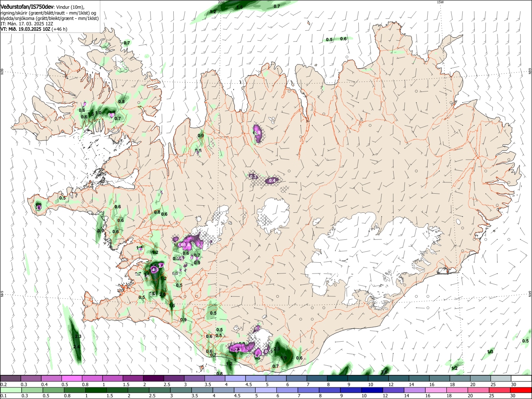Click the VT: Mið. 19.03.2025 10Z valid time

point(25,29)
